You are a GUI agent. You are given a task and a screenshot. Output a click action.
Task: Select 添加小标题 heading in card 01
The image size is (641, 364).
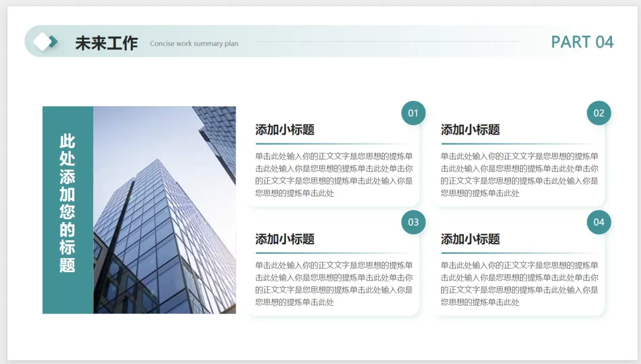pos(285,130)
